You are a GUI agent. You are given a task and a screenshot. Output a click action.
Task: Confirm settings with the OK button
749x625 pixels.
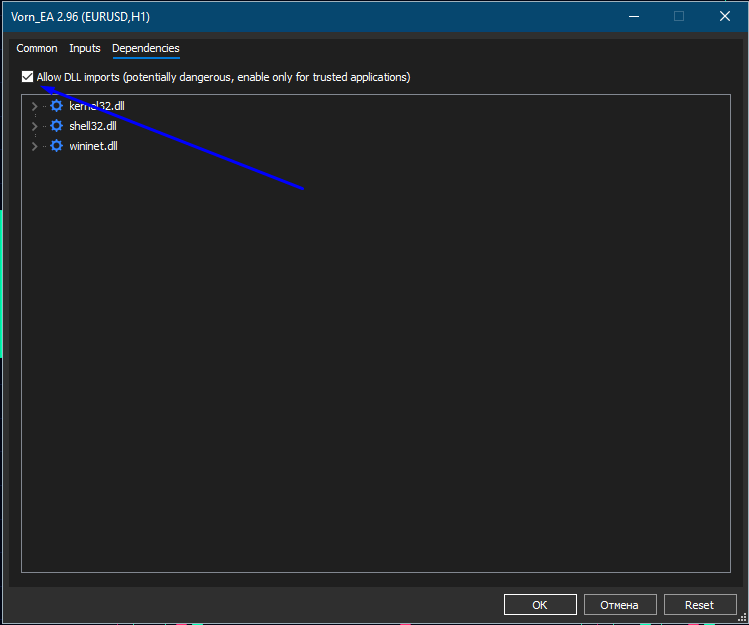click(540, 605)
